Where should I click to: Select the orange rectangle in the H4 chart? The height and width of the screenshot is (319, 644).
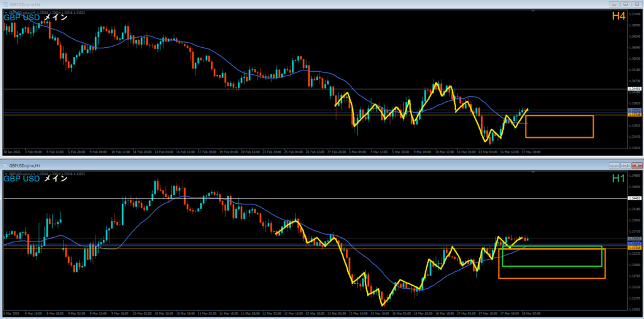pos(559,137)
